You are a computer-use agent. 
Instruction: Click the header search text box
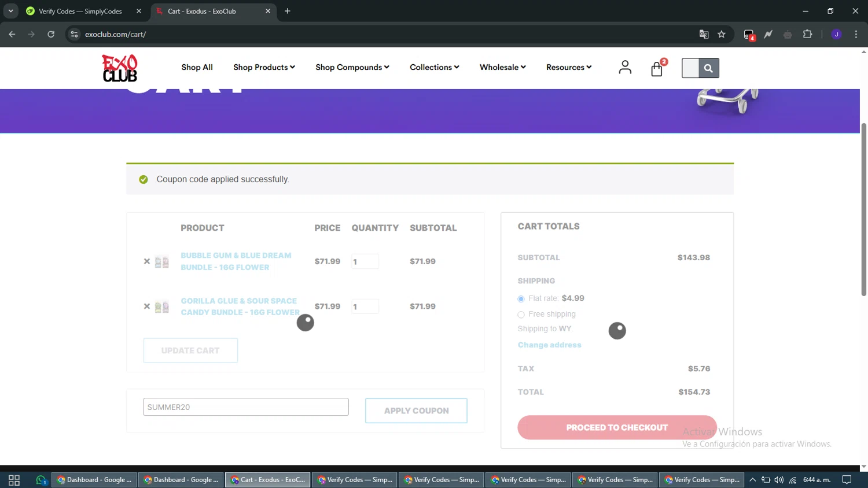tap(690, 68)
